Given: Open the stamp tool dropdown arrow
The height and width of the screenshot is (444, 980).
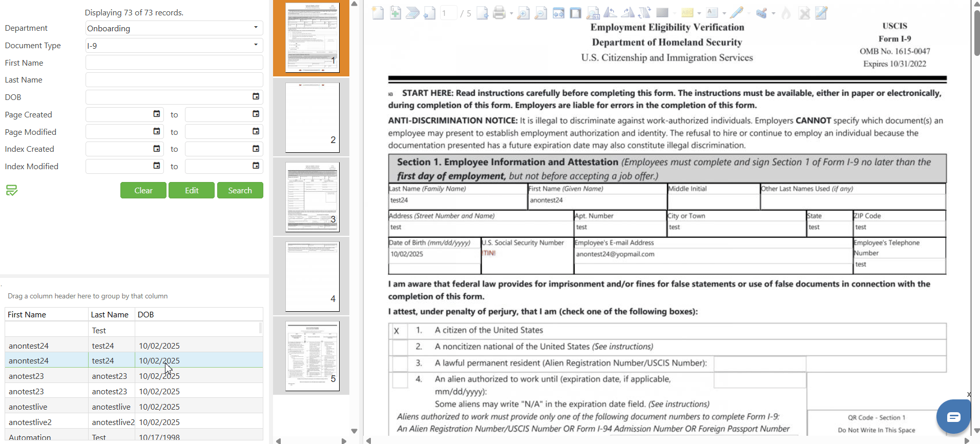Looking at the screenshot, I should (x=773, y=13).
